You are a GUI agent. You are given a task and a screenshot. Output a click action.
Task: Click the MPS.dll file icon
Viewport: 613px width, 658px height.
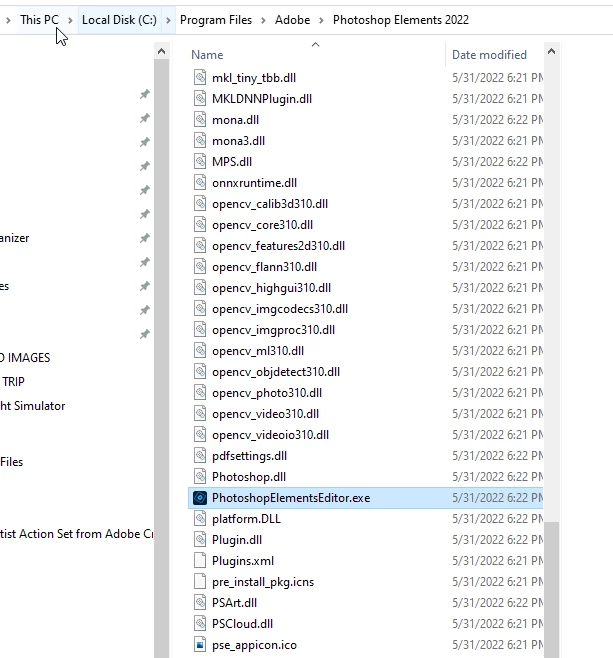(x=200, y=162)
